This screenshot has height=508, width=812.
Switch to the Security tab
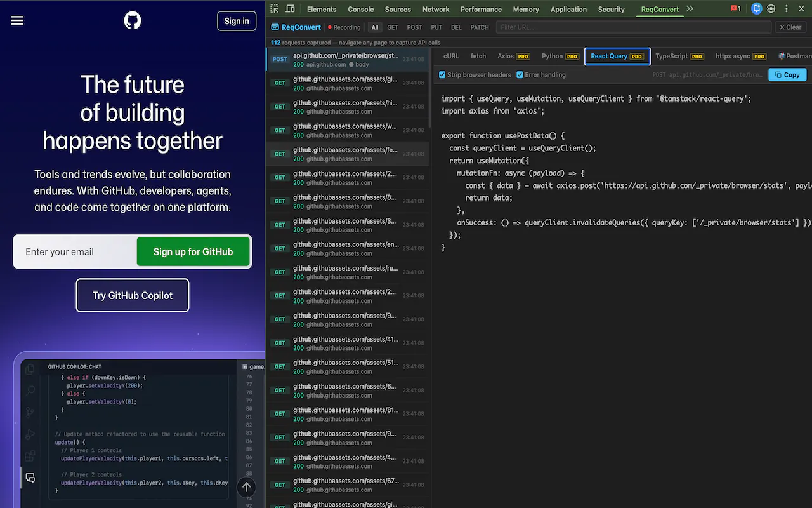point(612,9)
